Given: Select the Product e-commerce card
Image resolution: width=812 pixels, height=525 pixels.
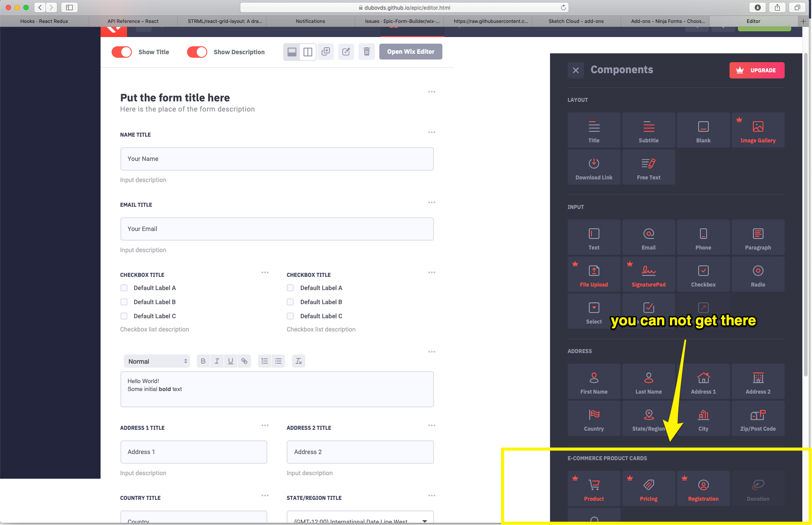Looking at the screenshot, I should pyautogui.click(x=593, y=488).
